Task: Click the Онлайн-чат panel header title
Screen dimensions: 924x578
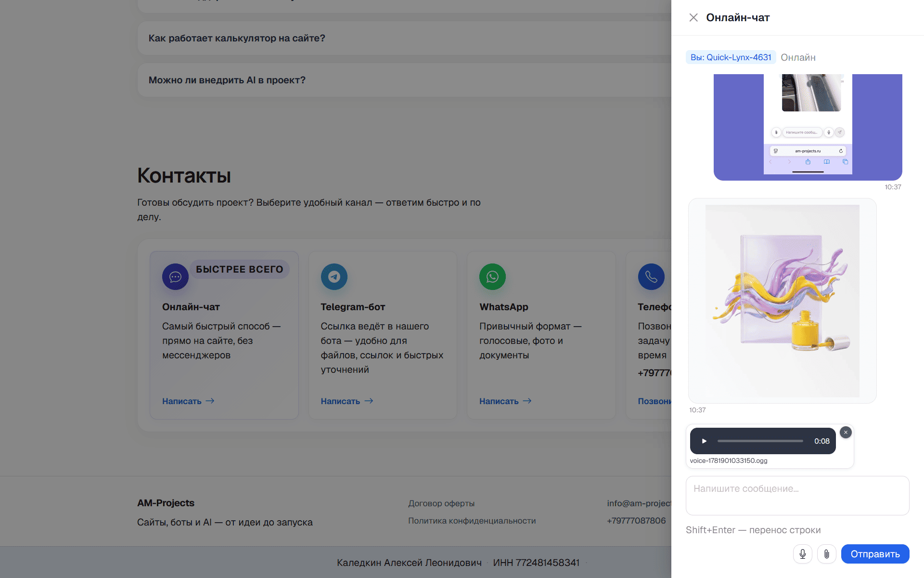Action: [x=738, y=18]
